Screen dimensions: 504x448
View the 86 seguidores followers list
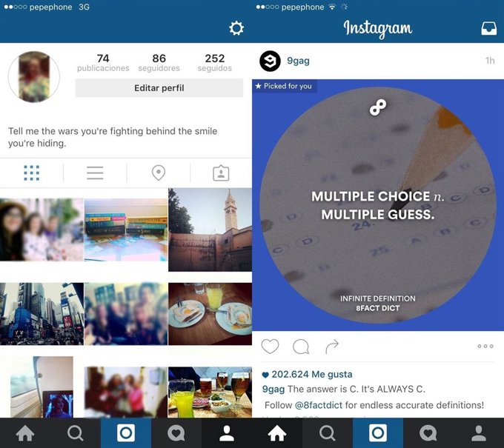(x=159, y=63)
